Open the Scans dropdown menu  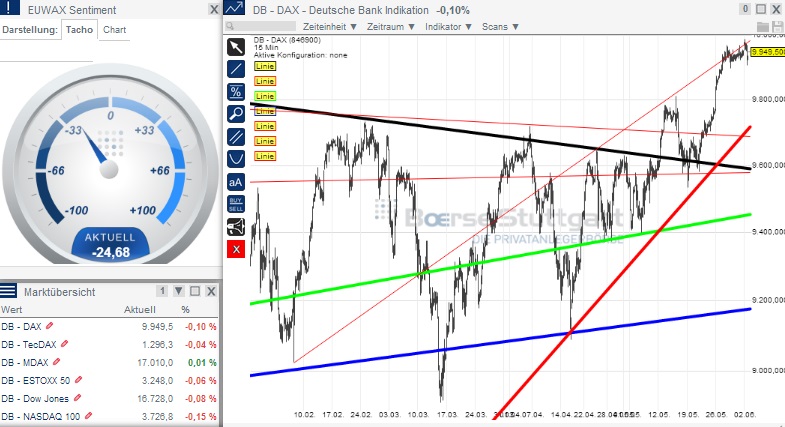500,27
